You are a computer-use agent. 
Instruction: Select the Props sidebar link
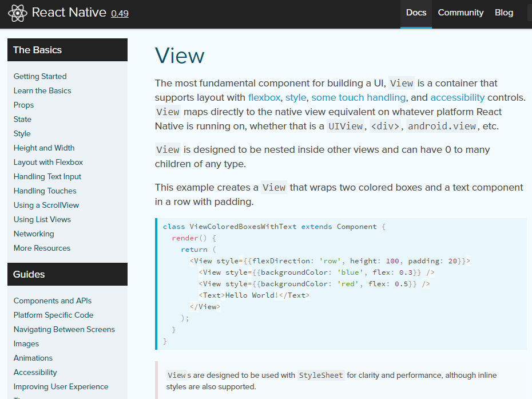tap(24, 105)
